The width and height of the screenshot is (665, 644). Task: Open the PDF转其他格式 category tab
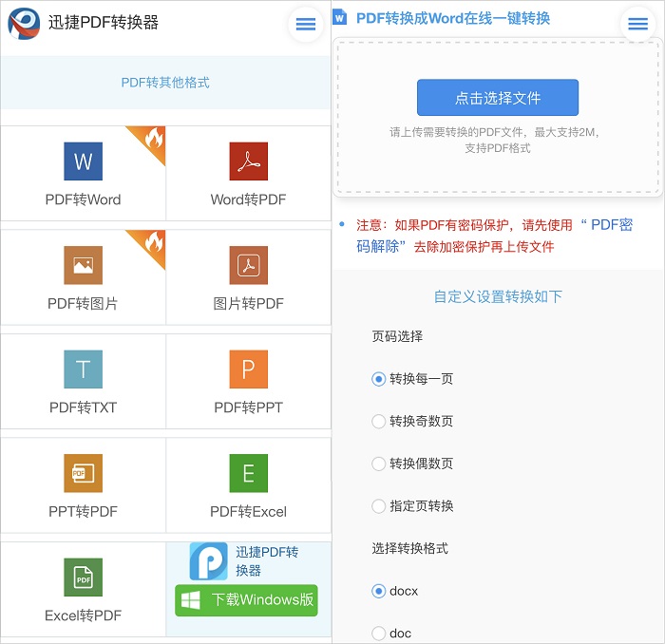pos(165,83)
